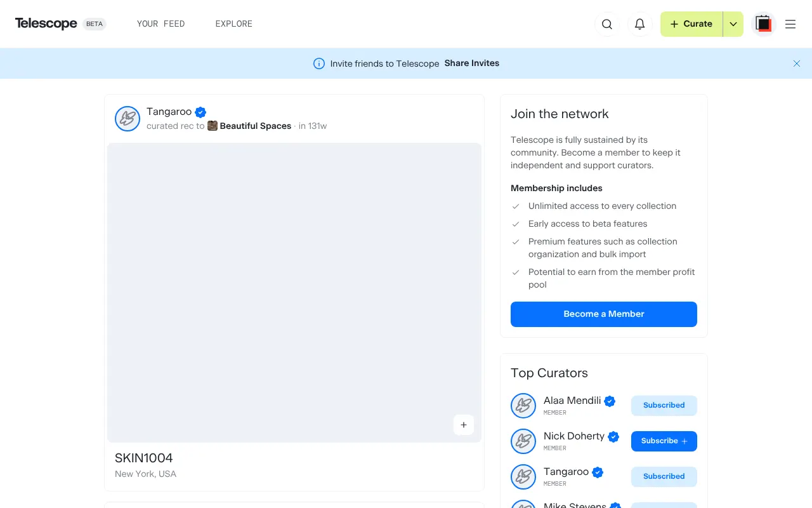Go to Your Feed tab
Screen dimensions: 812x508
pos(161,24)
